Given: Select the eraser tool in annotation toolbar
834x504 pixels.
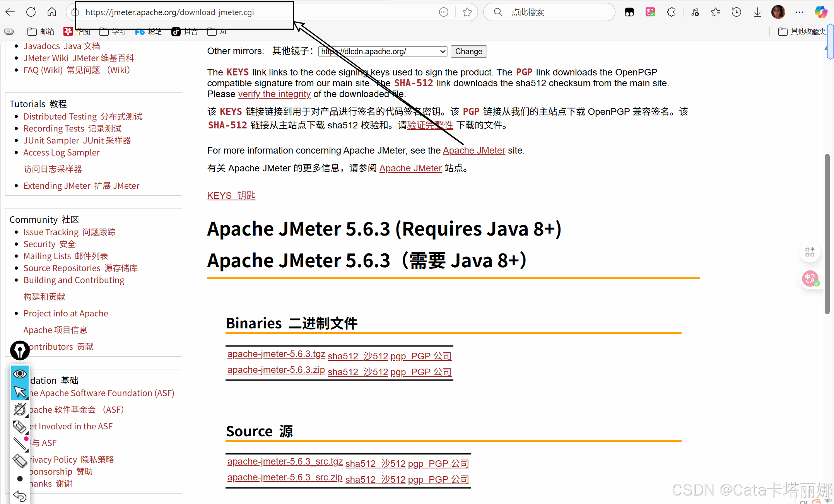Looking at the screenshot, I should [x=20, y=461].
